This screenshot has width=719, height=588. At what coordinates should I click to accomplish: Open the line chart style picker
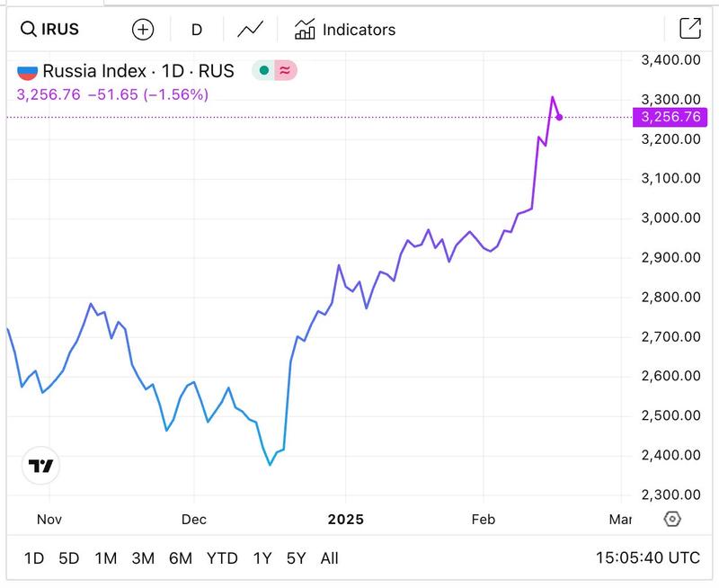[x=250, y=29]
